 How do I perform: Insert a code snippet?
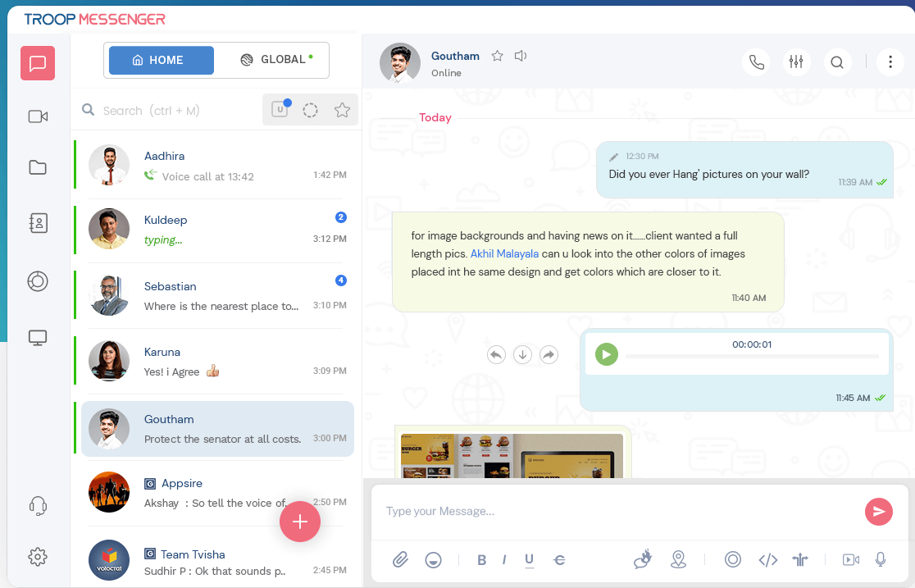coord(767,559)
